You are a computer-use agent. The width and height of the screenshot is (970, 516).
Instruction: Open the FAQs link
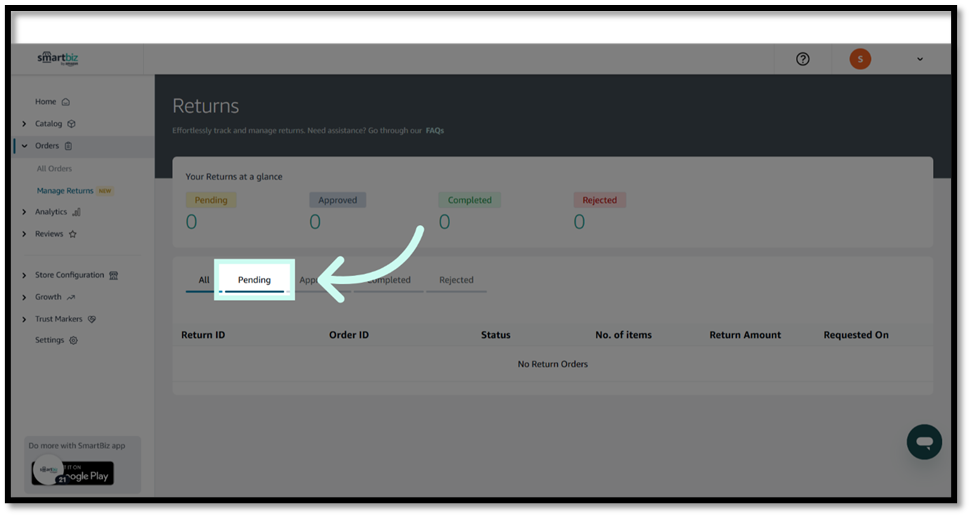pos(435,131)
